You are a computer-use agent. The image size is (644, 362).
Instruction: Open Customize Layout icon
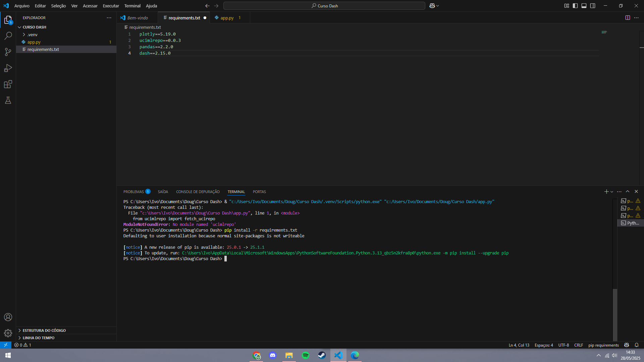567,6
